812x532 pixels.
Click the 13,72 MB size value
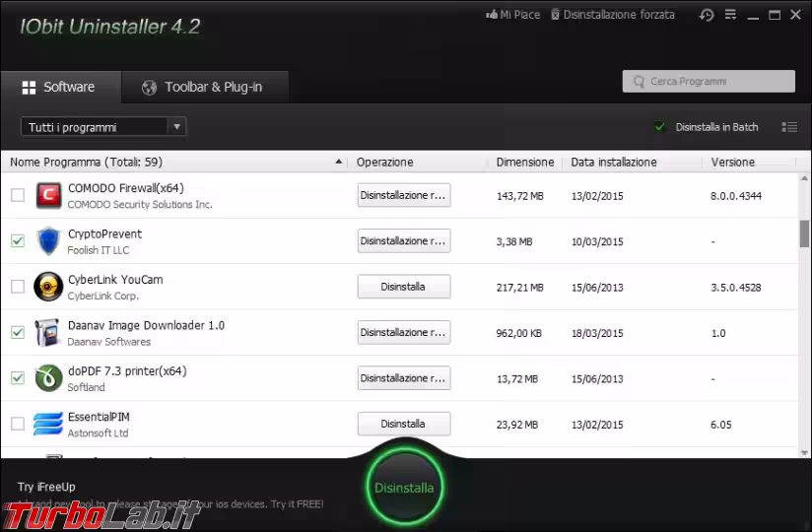[x=516, y=379]
